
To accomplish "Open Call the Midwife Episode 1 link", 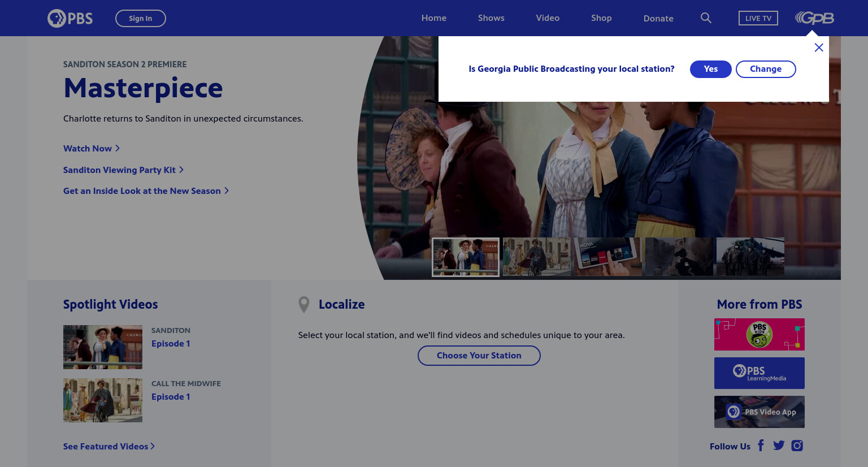I will click(171, 397).
